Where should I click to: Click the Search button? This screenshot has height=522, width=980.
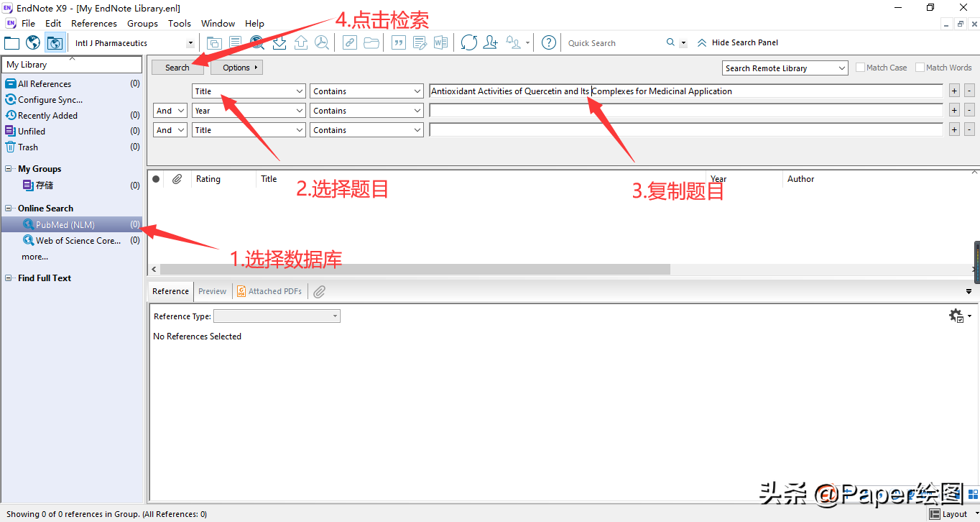pos(177,68)
